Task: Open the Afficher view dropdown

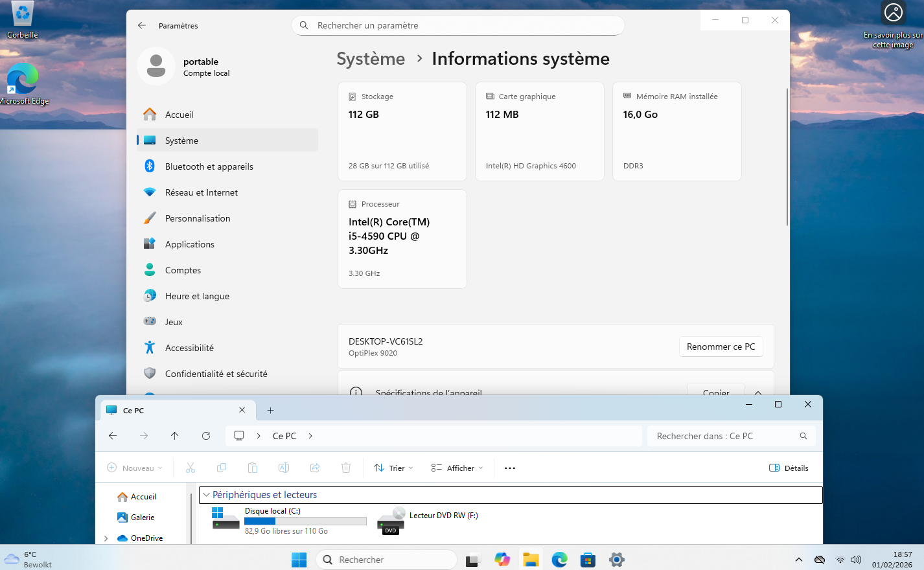Action: pos(457,468)
